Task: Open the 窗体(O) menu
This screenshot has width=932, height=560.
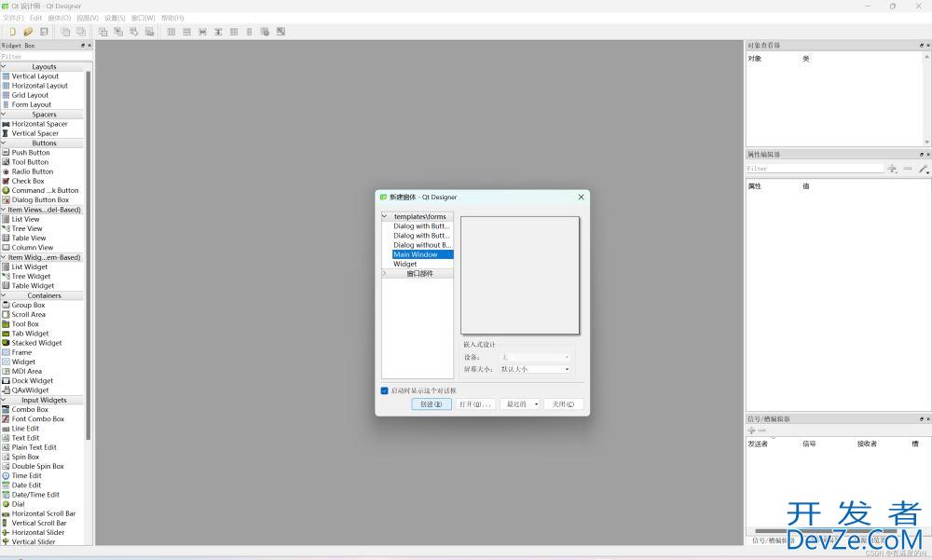Action: point(60,19)
